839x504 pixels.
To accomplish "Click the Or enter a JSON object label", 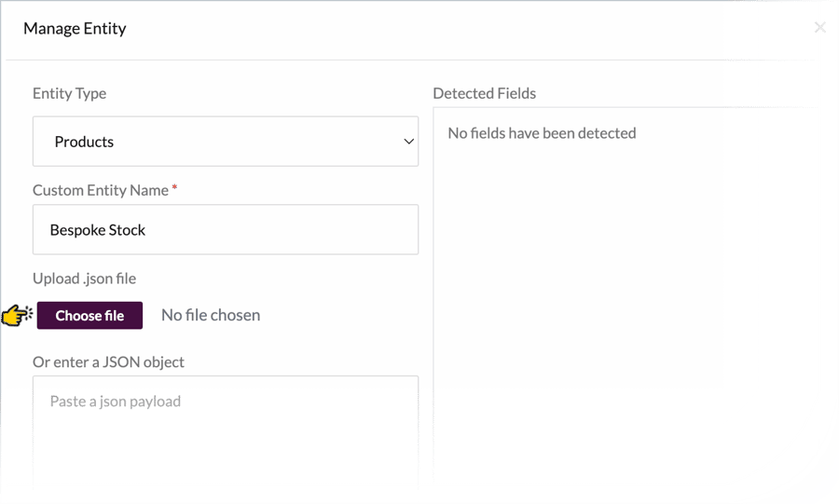I will click(109, 362).
